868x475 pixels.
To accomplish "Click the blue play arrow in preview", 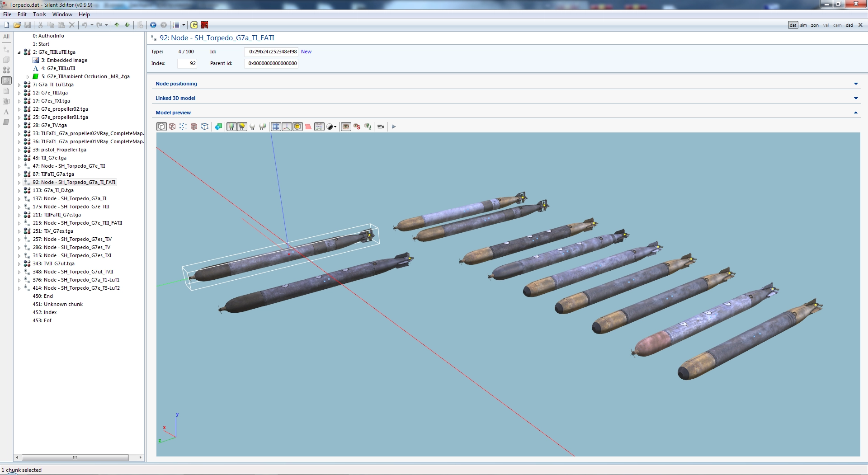I will click(x=394, y=127).
